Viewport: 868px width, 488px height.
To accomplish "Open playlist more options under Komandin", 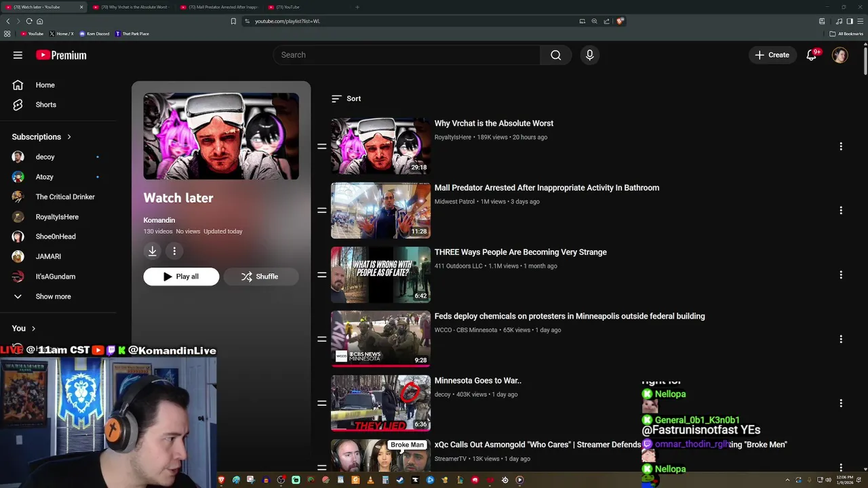I will coord(174,251).
